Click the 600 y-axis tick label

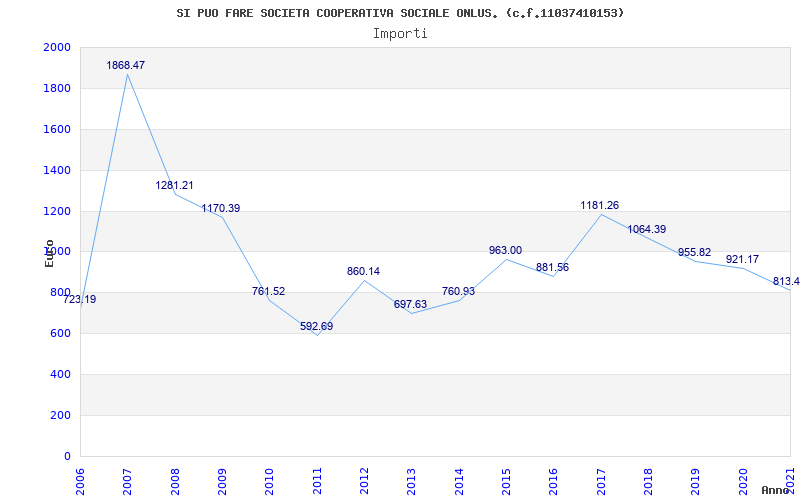60,334
